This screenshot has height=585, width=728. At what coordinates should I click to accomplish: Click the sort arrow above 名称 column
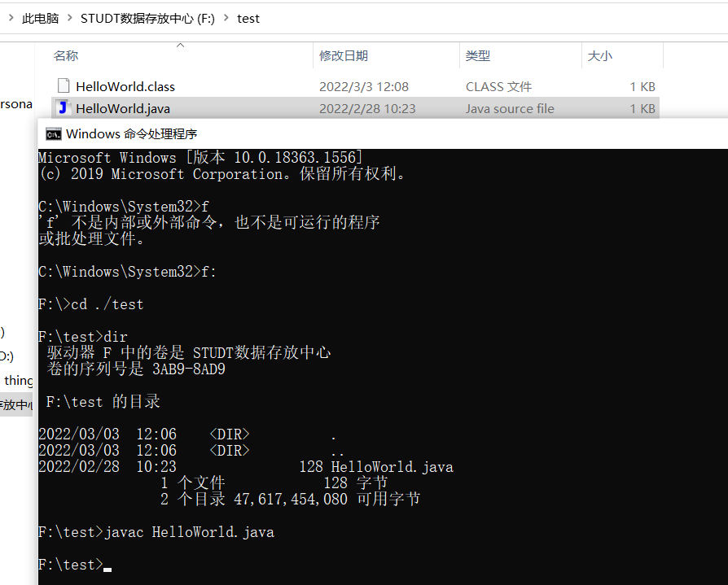(x=180, y=45)
